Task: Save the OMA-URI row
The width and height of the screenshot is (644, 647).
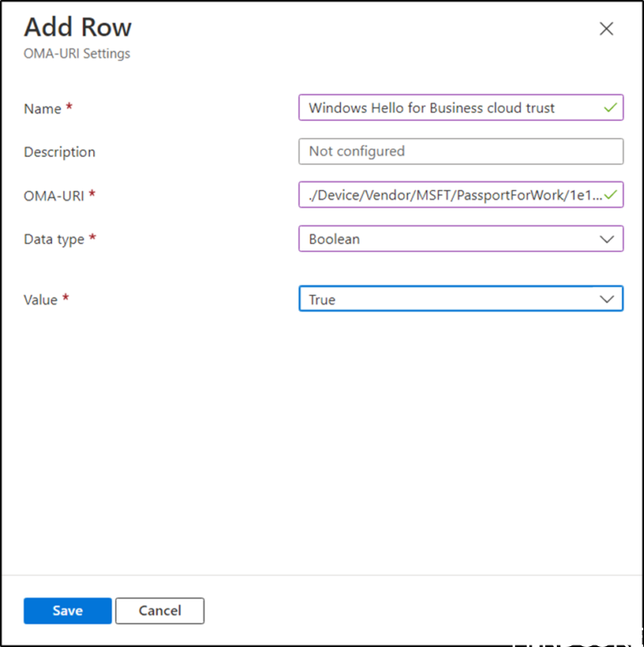Action: (68, 611)
